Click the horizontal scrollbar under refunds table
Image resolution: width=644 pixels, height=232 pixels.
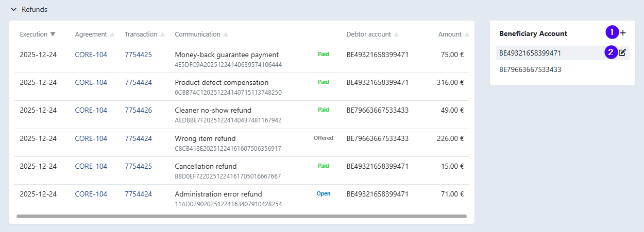[241, 216]
